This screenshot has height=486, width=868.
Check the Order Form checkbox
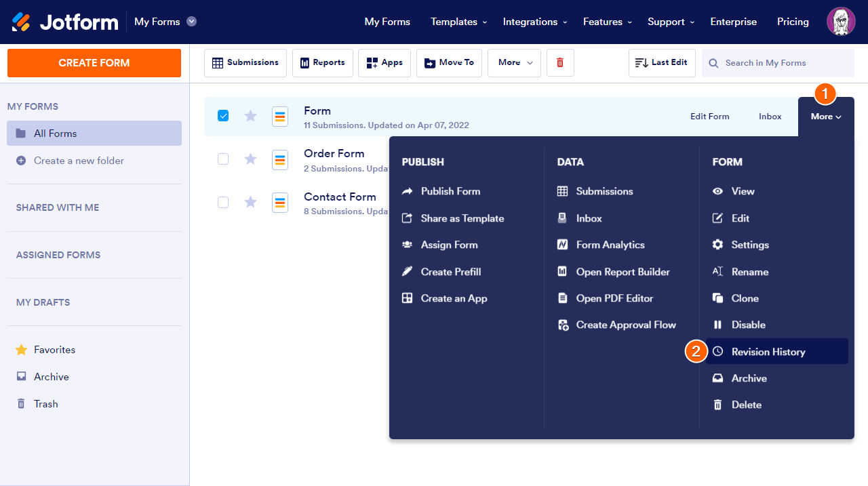point(223,159)
